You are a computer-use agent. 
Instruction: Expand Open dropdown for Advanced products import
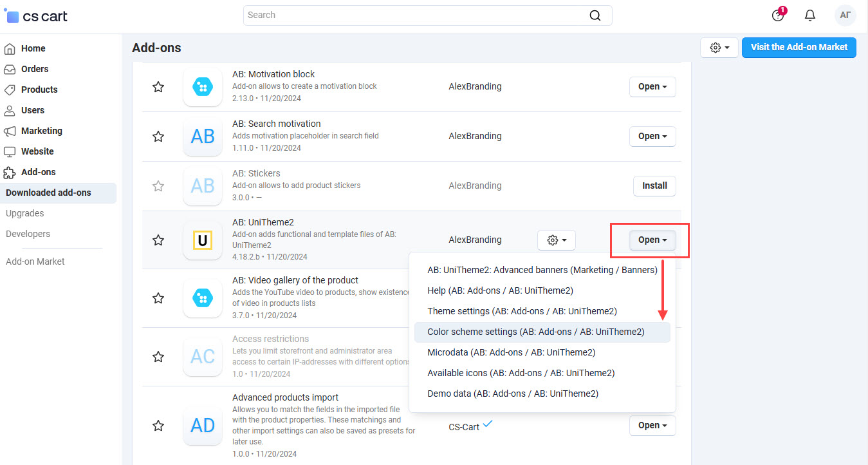pos(652,425)
